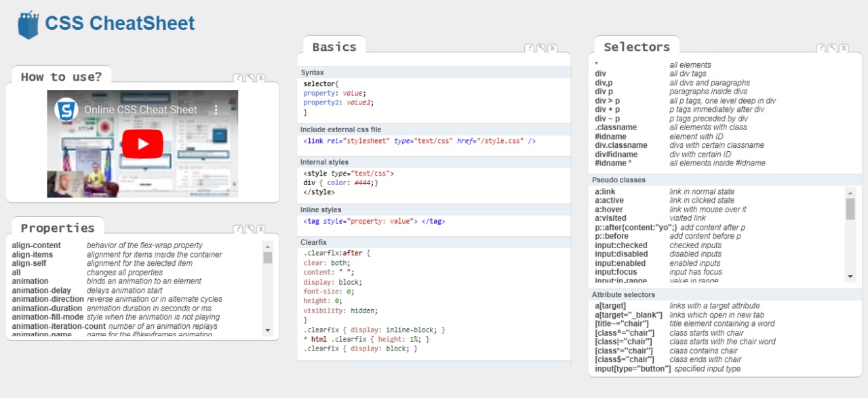Click the input:checked pseudo class entry
The image size is (868, 398).
click(x=621, y=245)
